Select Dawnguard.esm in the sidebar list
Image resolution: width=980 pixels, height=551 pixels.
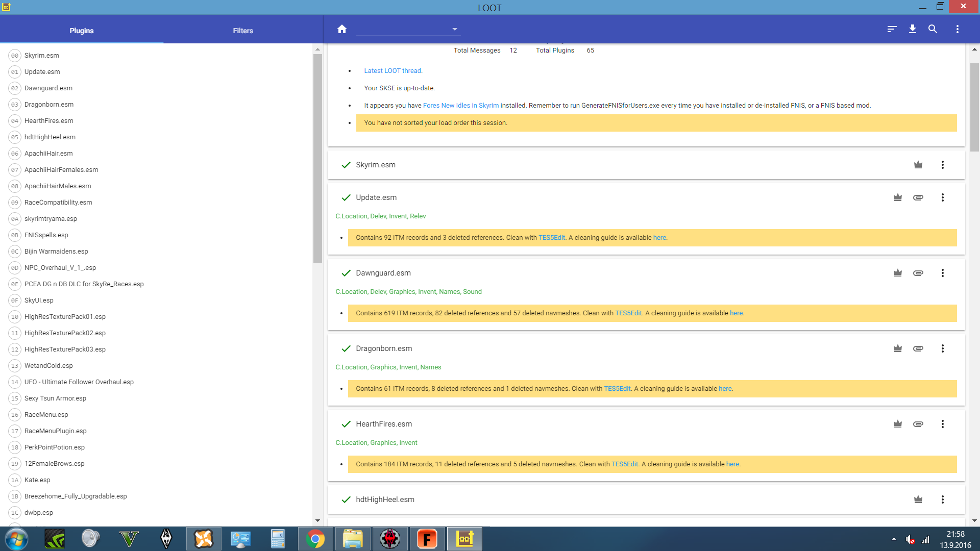coord(156,88)
